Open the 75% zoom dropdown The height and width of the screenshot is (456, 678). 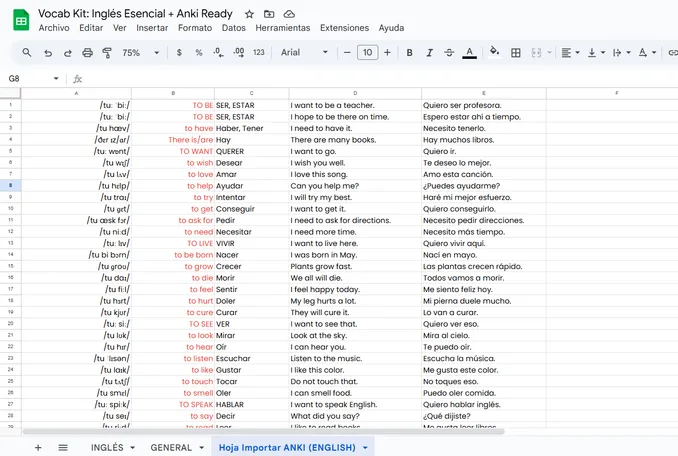[137, 52]
